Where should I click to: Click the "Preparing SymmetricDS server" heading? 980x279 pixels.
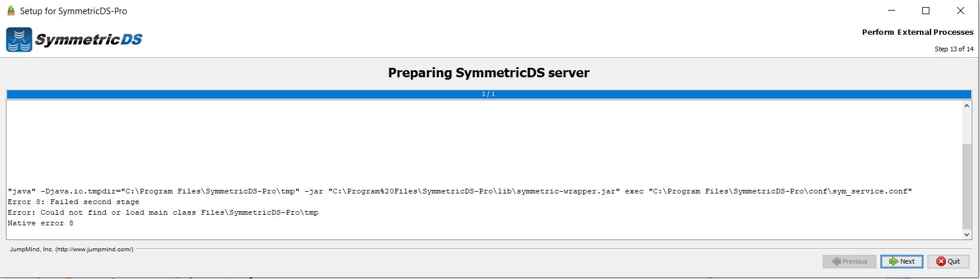(x=488, y=73)
